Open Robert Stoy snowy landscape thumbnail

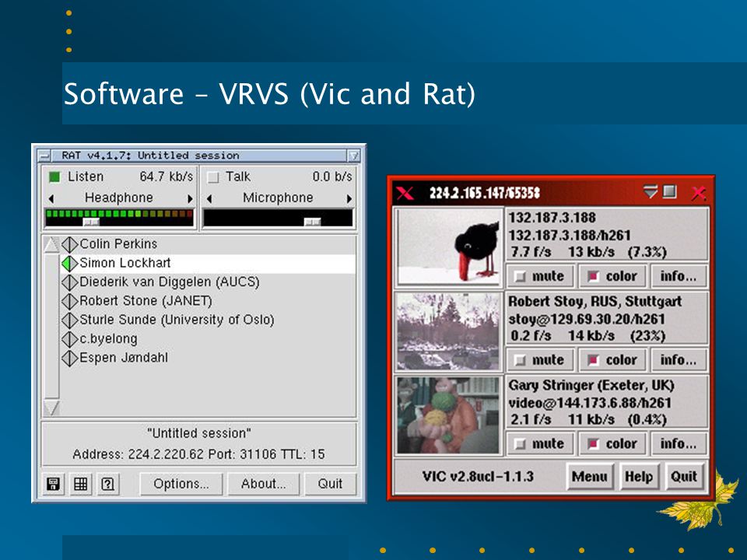(449, 331)
